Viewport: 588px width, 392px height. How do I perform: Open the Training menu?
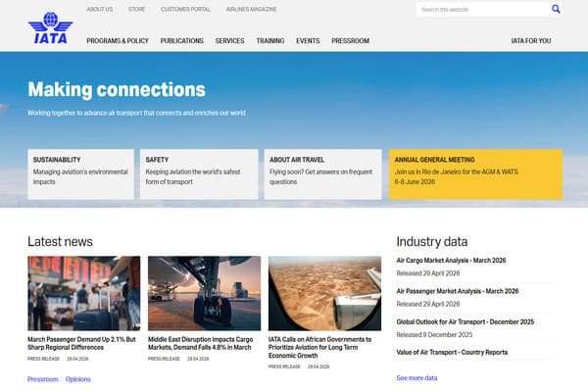(270, 40)
